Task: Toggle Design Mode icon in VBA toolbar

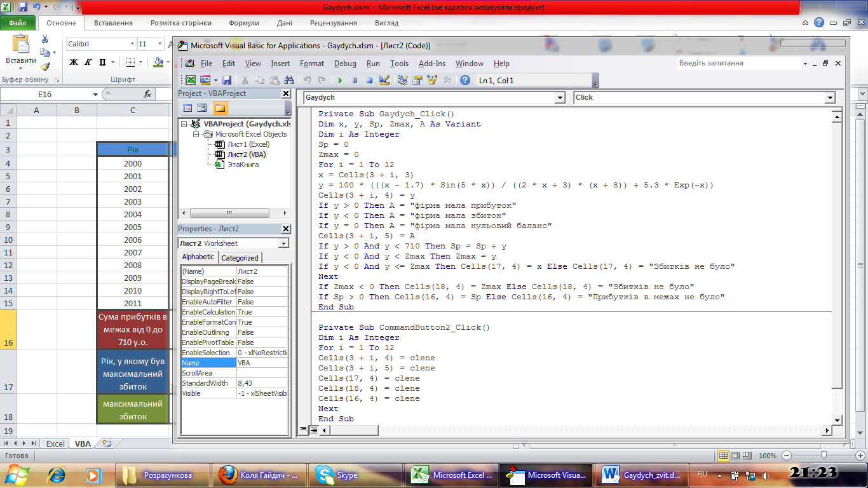Action: tap(384, 80)
